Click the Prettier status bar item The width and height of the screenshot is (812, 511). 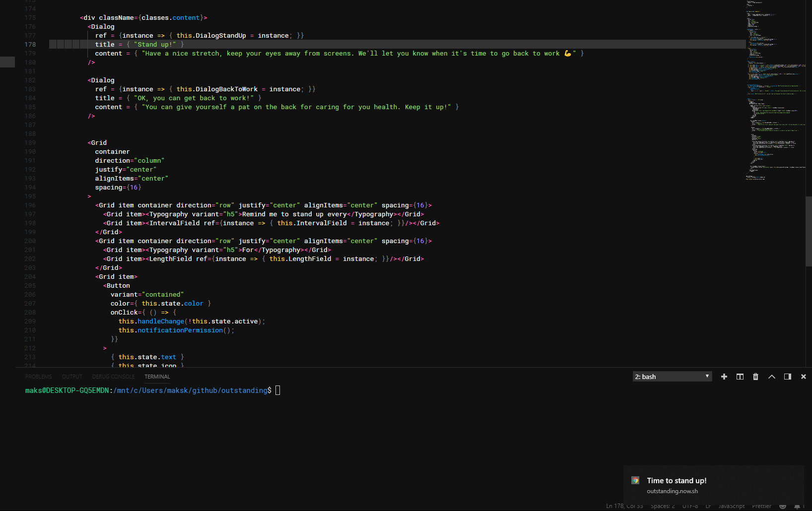(761, 507)
